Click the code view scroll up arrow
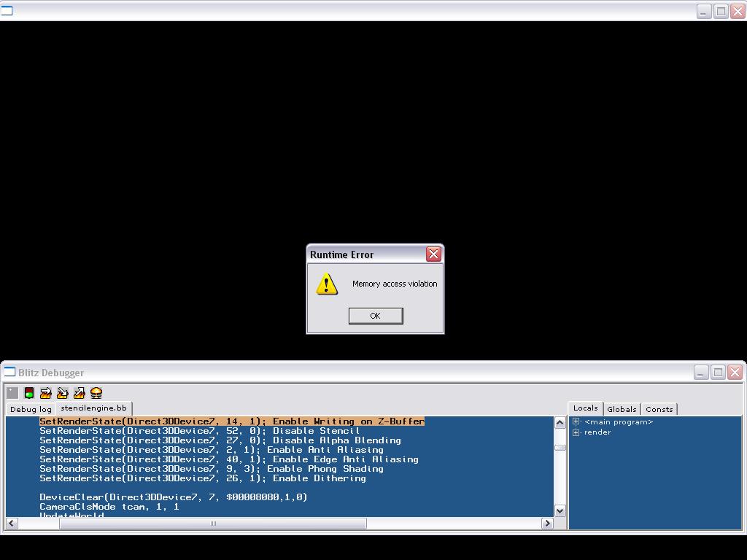The image size is (747, 560). [x=560, y=422]
